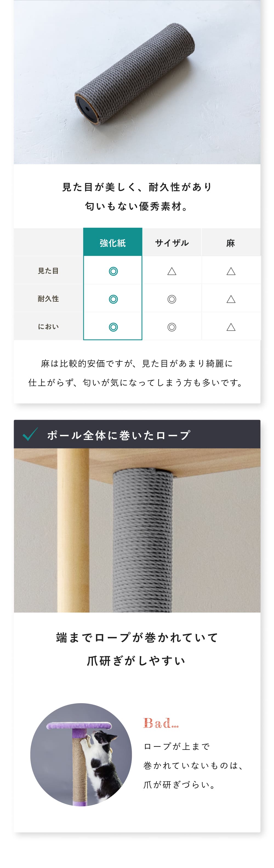The width and height of the screenshot is (274, 868).
Task: Click 麻 triangle mark for 耐久性
Action: pos(231,299)
